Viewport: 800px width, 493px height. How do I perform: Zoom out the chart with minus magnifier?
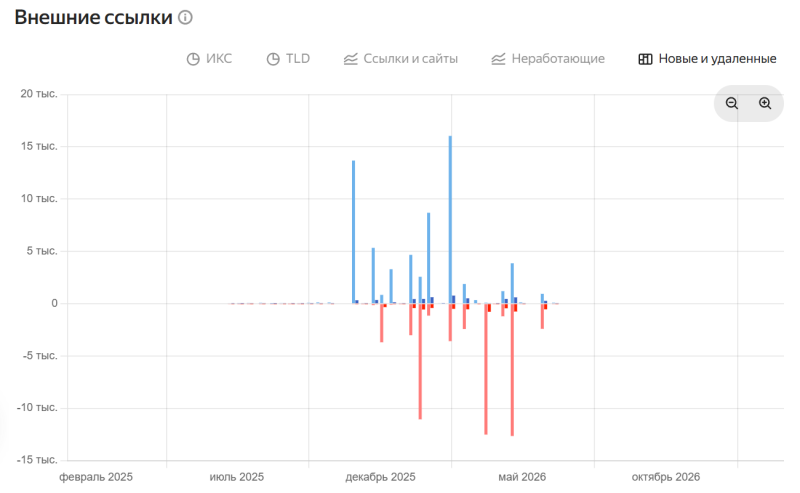pos(732,103)
